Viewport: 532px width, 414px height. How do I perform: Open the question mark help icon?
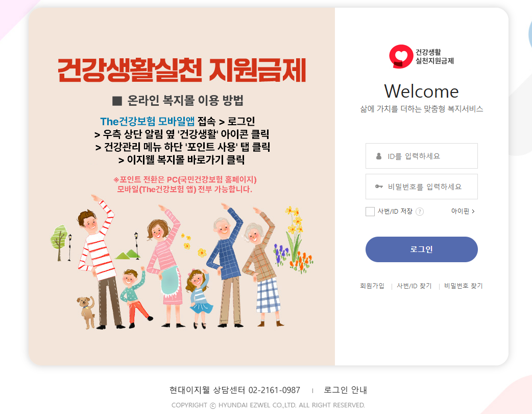[x=420, y=212]
